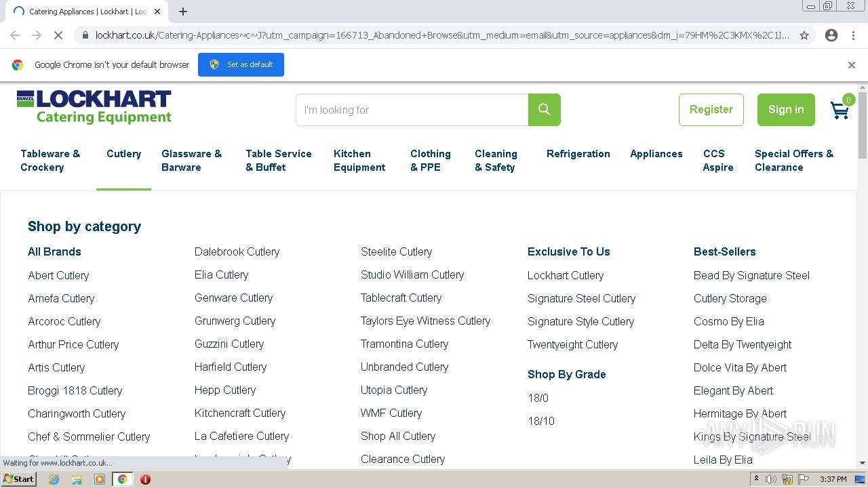Dismiss the default browser notification bar

[x=852, y=65]
